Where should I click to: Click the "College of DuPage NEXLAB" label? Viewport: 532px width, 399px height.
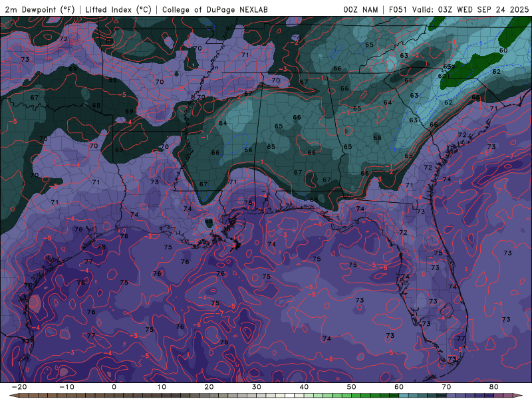[x=215, y=9]
